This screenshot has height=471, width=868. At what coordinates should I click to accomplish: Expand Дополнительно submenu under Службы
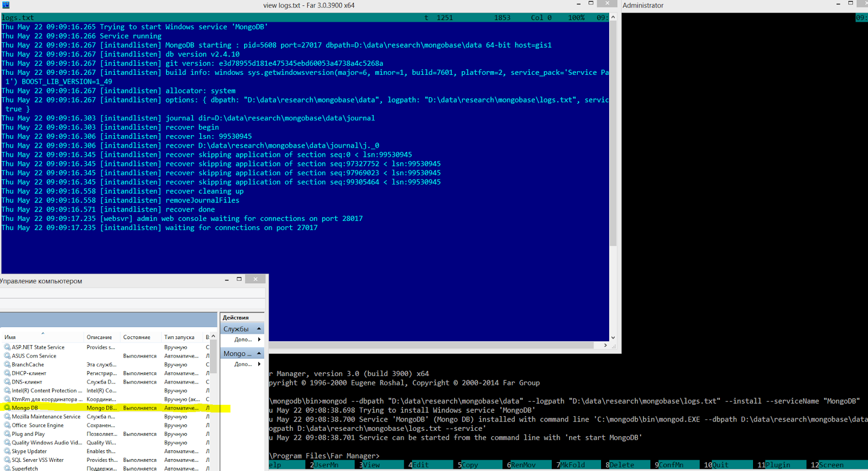[259, 340]
